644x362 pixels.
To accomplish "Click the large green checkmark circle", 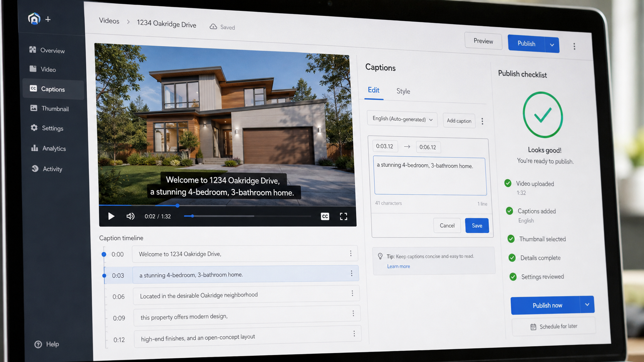I will pyautogui.click(x=543, y=115).
